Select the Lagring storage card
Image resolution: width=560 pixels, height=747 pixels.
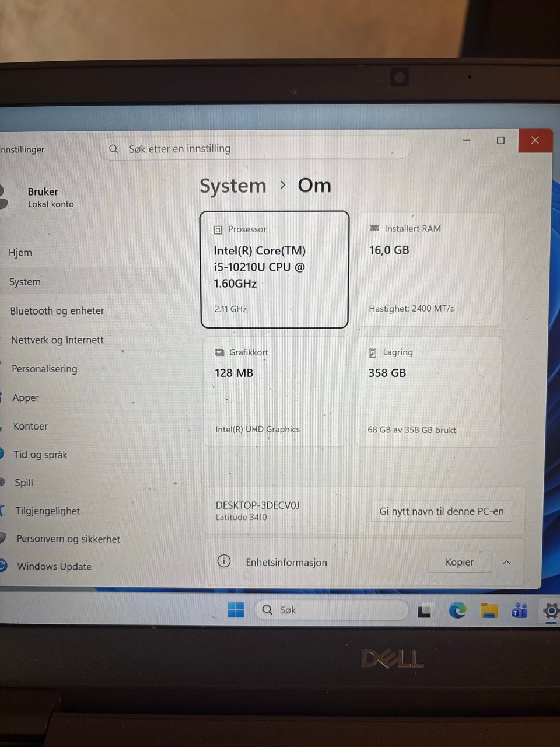[429, 392]
